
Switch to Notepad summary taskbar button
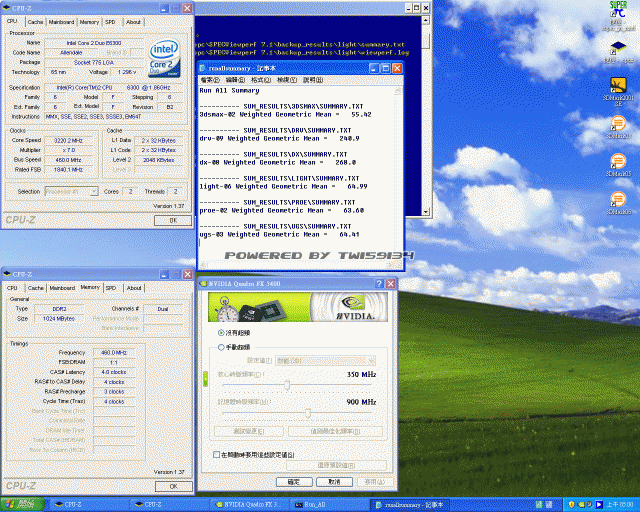coord(409,505)
